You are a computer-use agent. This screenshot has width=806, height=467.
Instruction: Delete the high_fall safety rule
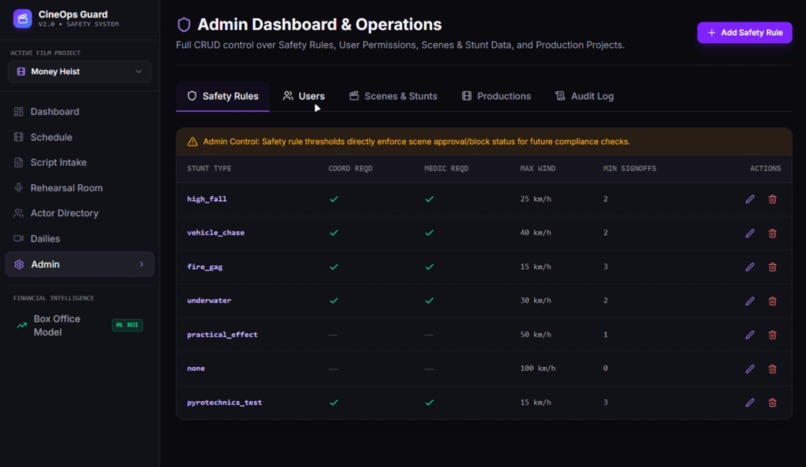[x=772, y=199]
